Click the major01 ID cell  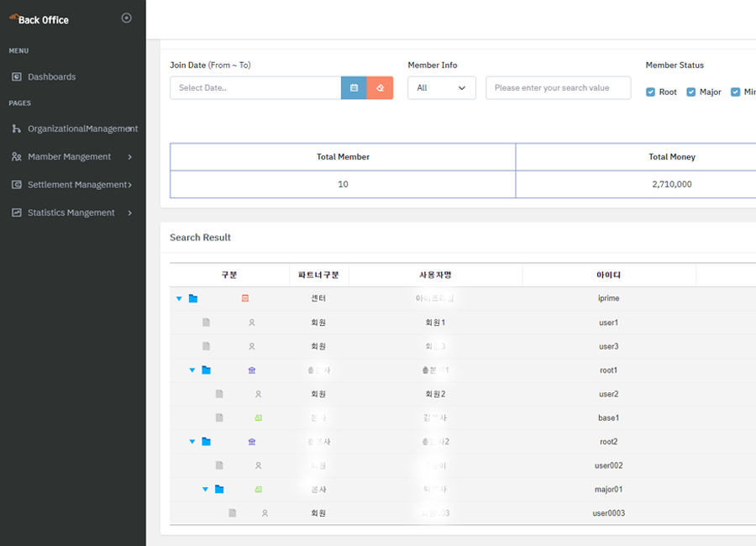tap(608, 489)
